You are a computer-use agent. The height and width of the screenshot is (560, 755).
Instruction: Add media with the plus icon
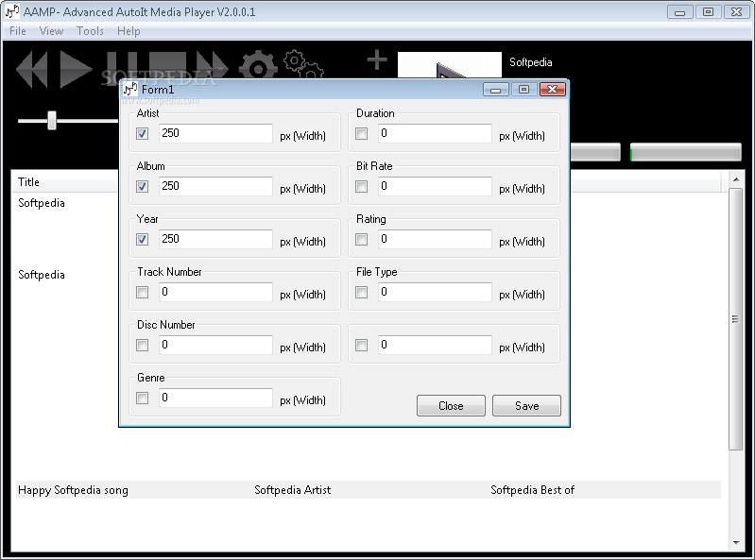tap(377, 60)
